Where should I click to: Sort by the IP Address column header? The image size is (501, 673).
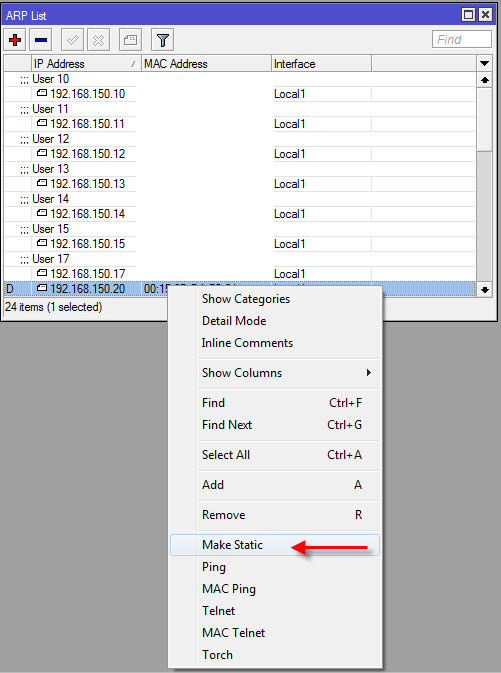pos(86,64)
